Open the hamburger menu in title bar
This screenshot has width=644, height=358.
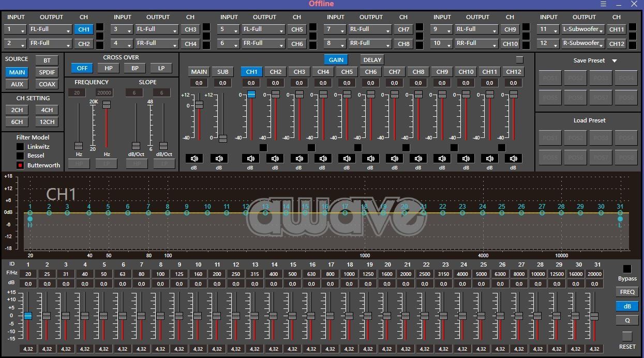tap(603, 4)
